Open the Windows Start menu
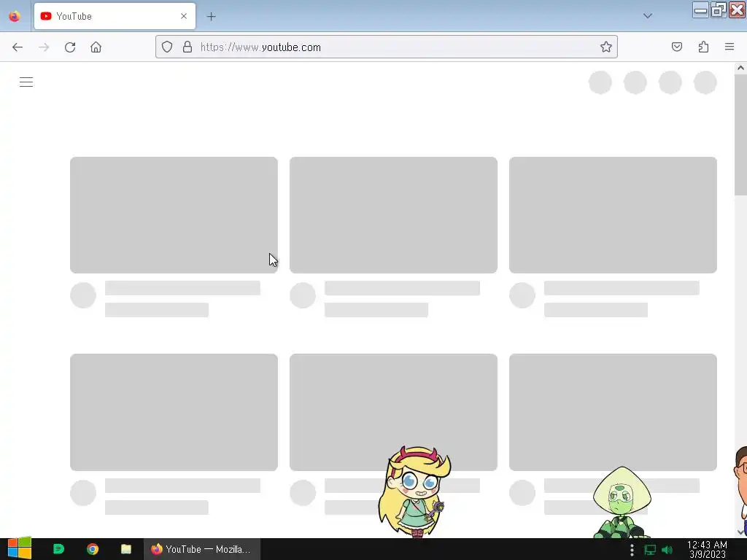The image size is (747, 560). (x=20, y=548)
